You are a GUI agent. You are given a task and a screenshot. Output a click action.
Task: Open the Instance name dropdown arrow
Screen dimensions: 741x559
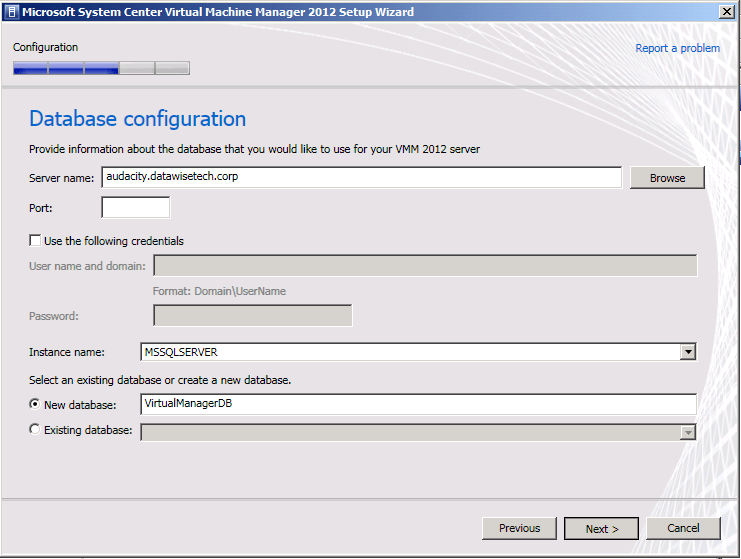(x=688, y=352)
